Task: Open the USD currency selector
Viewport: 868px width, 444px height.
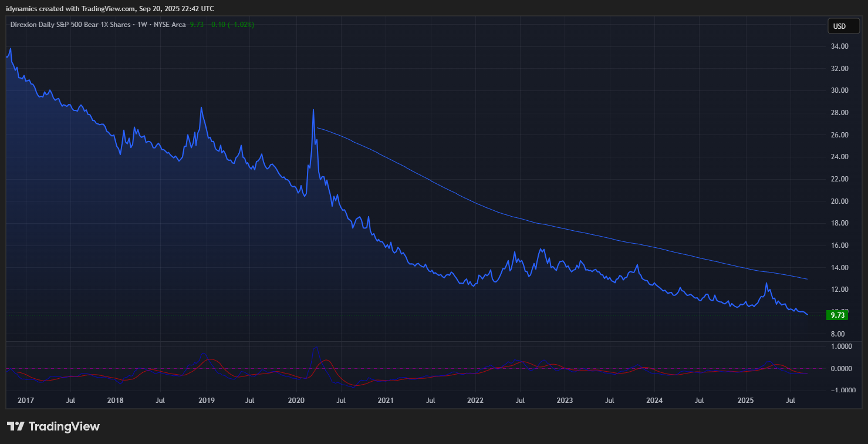Action: tap(839, 26)
